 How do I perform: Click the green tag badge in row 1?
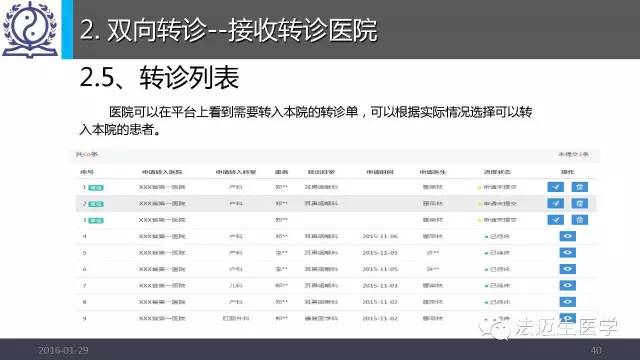click(96, 188)
